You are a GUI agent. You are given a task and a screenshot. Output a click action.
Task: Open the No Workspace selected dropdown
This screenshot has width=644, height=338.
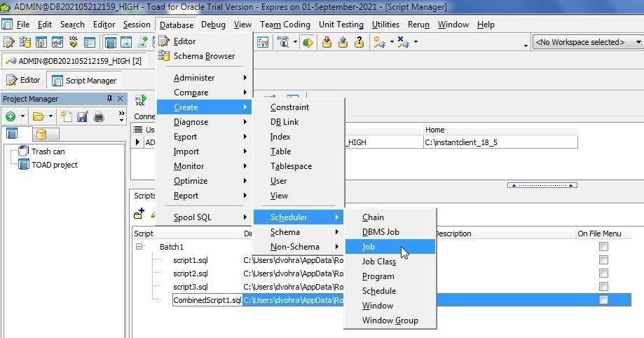click(x=638, y=42)
